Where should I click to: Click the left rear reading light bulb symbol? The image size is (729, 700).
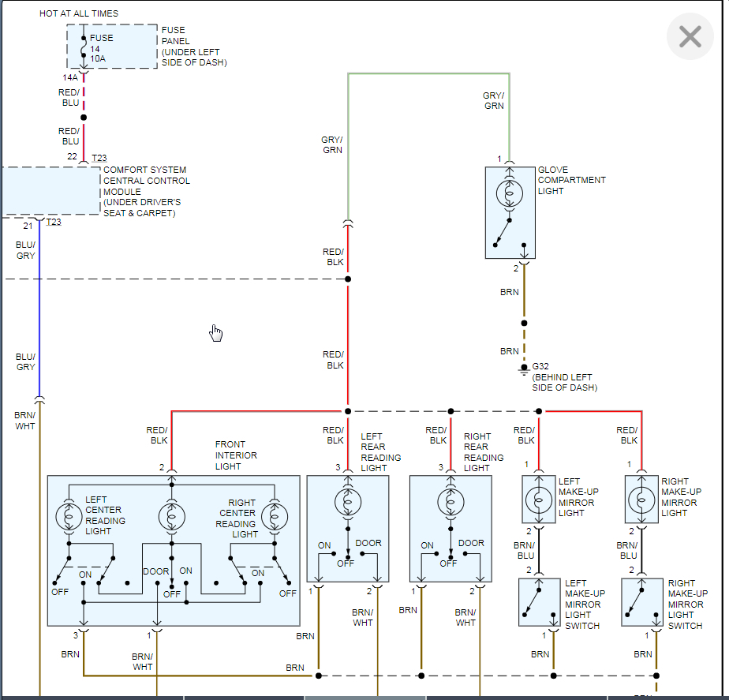point(348,503)
